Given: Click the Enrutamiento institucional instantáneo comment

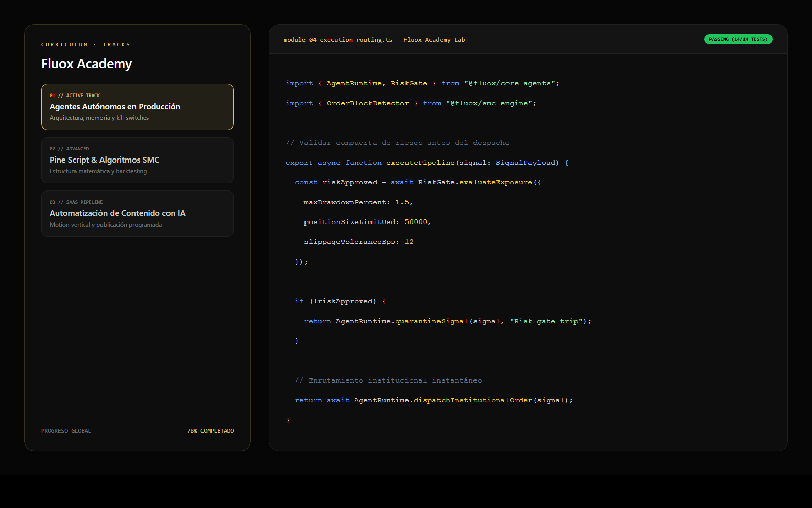Looking at the screenshot, I should (x=389, y=380).
